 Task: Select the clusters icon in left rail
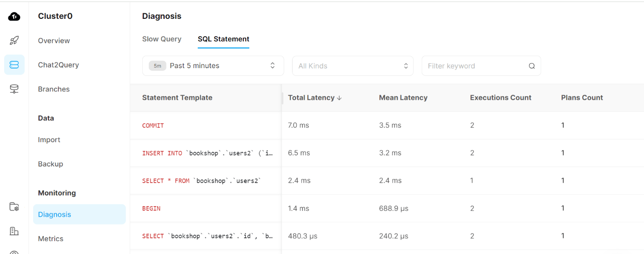click(14, 65)
